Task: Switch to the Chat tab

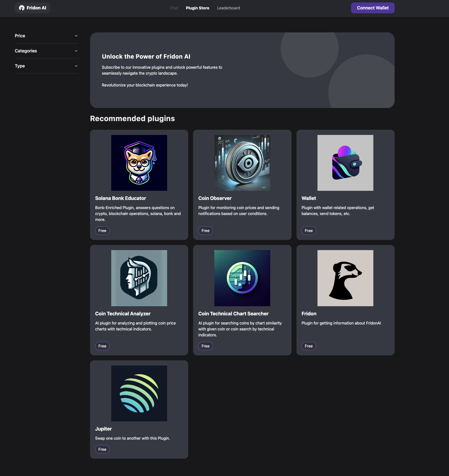Action: point(174,8)
